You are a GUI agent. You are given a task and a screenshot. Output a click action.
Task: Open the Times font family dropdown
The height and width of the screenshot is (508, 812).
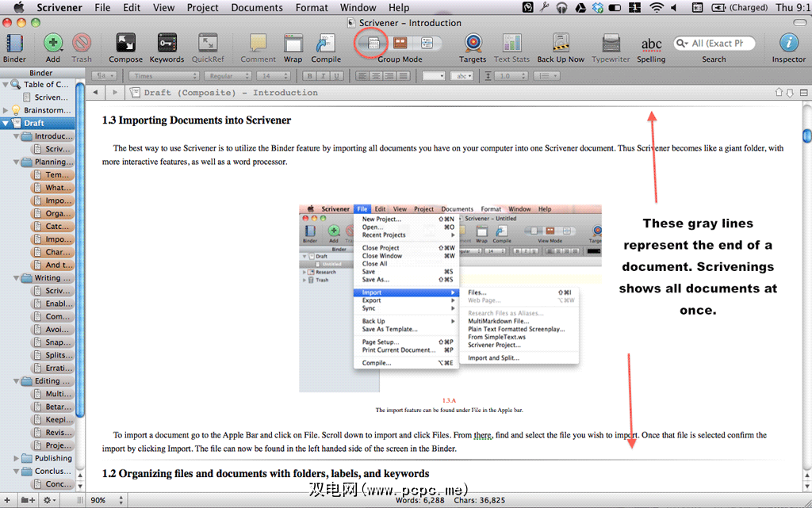(164, 76)
